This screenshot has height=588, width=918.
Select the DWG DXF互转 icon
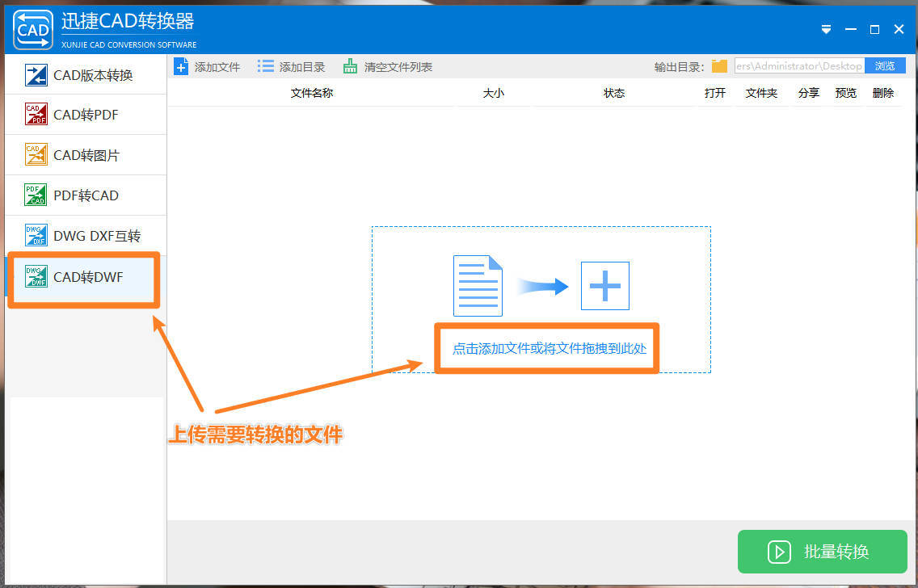(36, 235)
